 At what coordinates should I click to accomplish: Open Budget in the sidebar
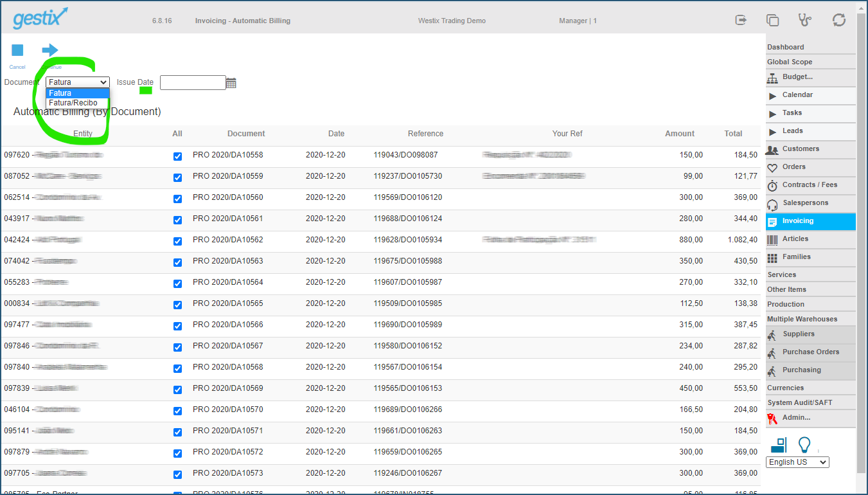pyautogui.click(x=811, y=77)
